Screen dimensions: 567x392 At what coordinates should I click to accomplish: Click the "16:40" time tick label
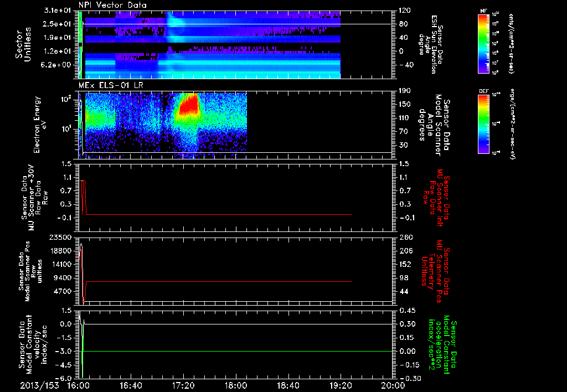(131, 385)
